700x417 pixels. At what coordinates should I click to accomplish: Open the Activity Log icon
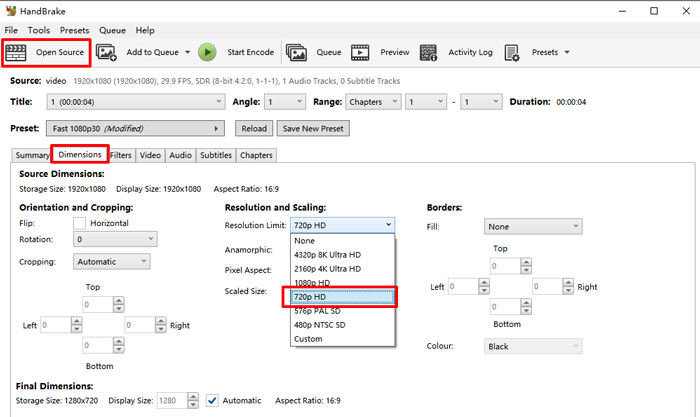click(x=429, y=52)
